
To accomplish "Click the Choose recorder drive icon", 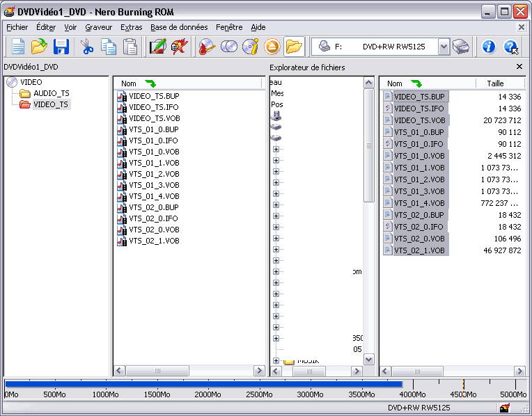I will pos(461,47).
